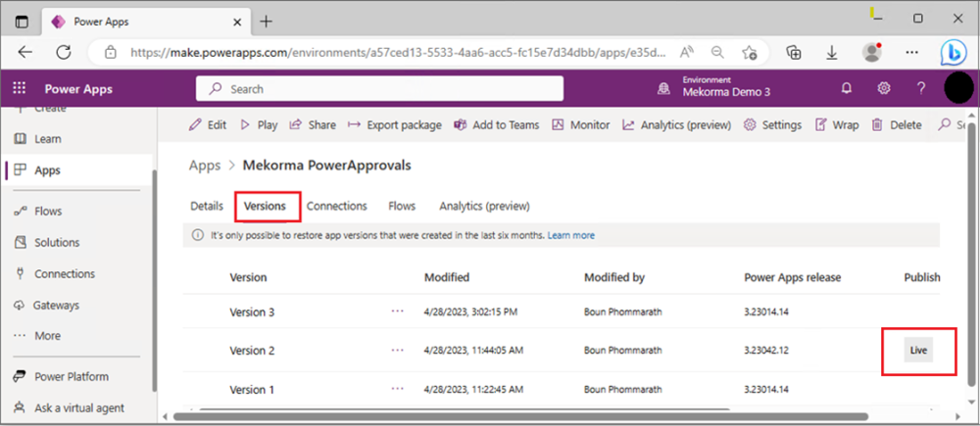Click the horizontal scrollbar under the table
The height and width of the screenshot is (426, 980).
point(520,416)
